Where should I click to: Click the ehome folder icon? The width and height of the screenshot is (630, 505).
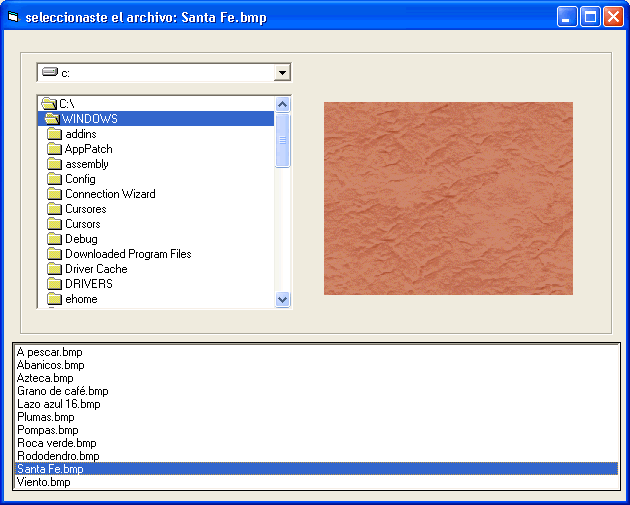pyautogui.click(x=54, y=299)
